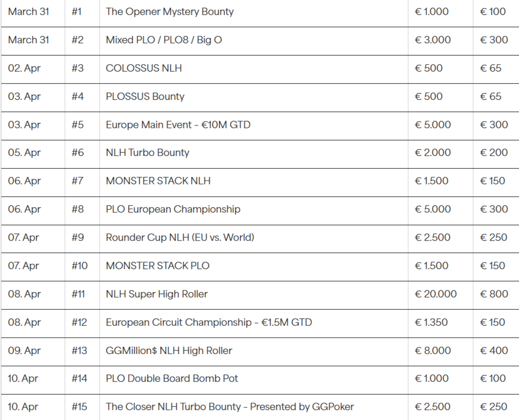519x420 pixels.
Task: Select the € 8.000 buy-in cell
Action: coord(433,351)
